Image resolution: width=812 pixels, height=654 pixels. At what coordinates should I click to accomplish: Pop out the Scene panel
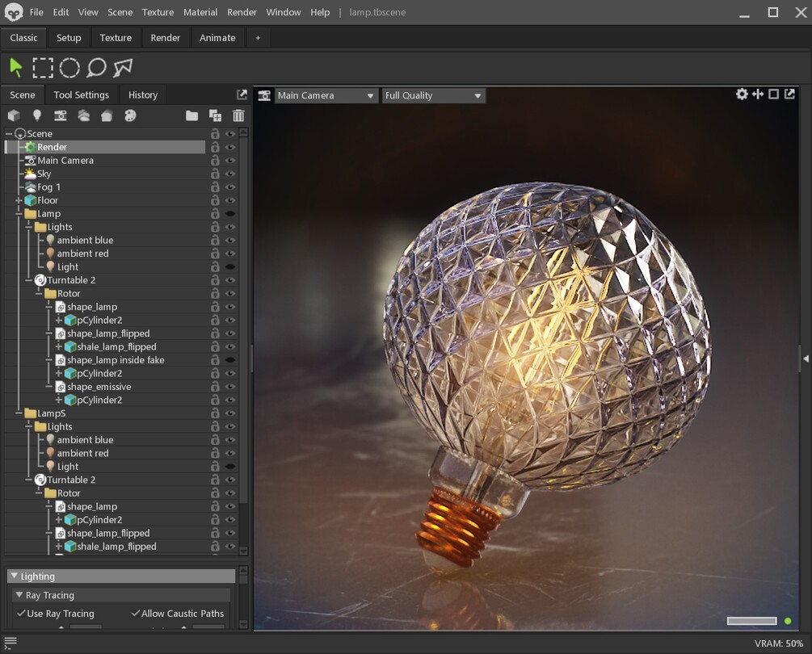242,94
